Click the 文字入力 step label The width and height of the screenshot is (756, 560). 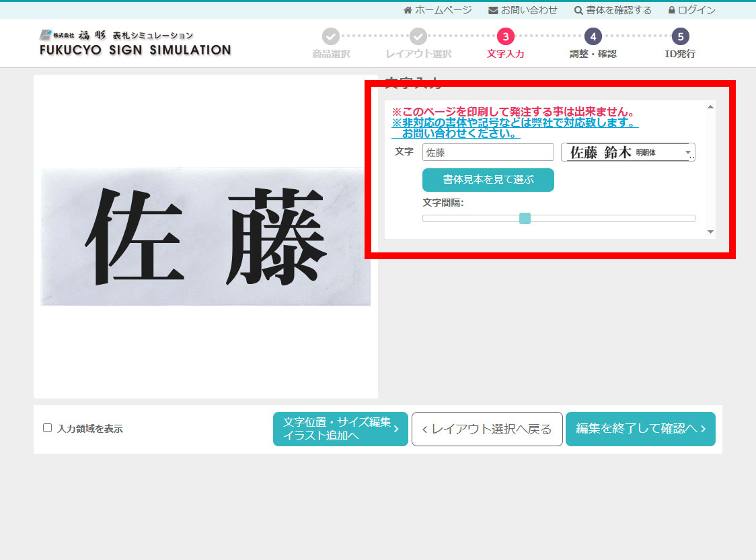coord(505,54)
